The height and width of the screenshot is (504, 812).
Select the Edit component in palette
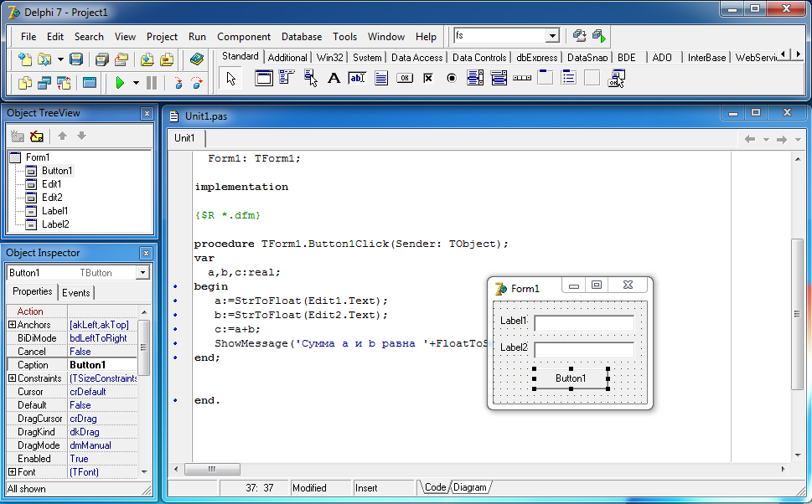357,78
